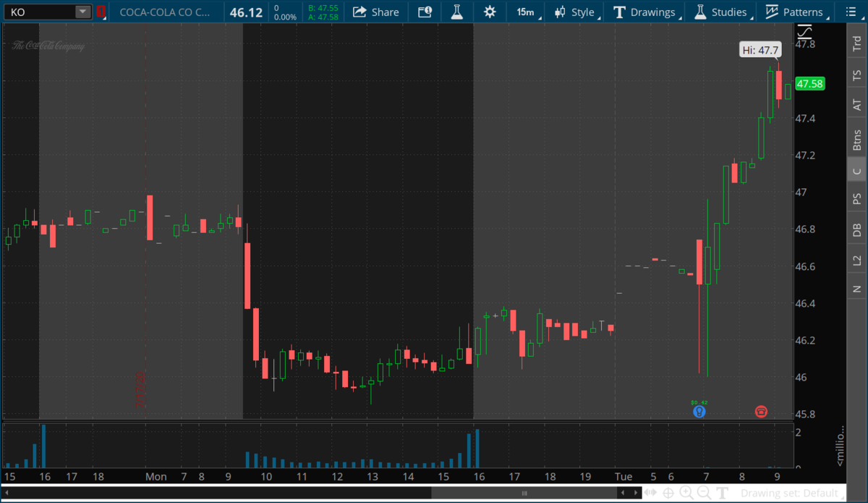This screenshot has height=503, width=868.
Task: Click the price axis scale curve icon
Action: pos(804,31)
